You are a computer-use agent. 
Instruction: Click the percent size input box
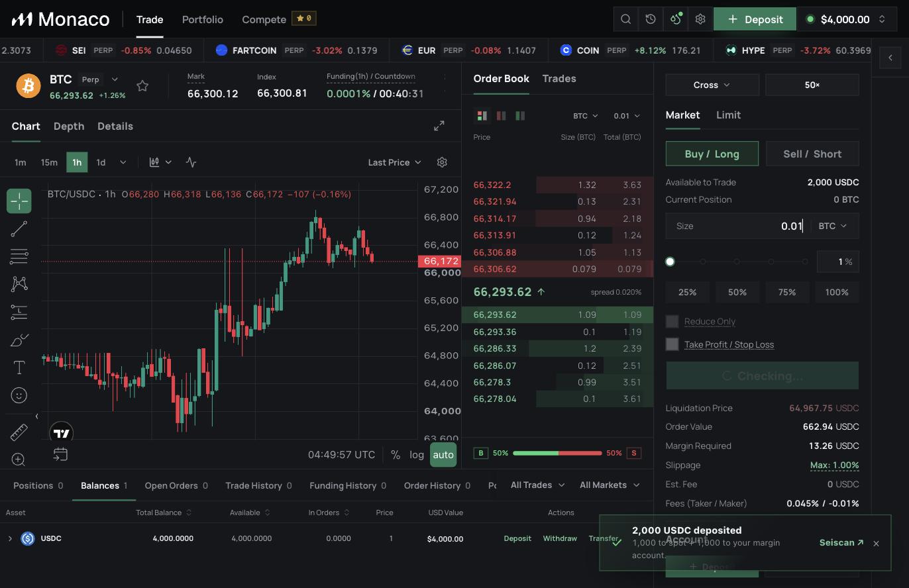[x=838, y=262]
